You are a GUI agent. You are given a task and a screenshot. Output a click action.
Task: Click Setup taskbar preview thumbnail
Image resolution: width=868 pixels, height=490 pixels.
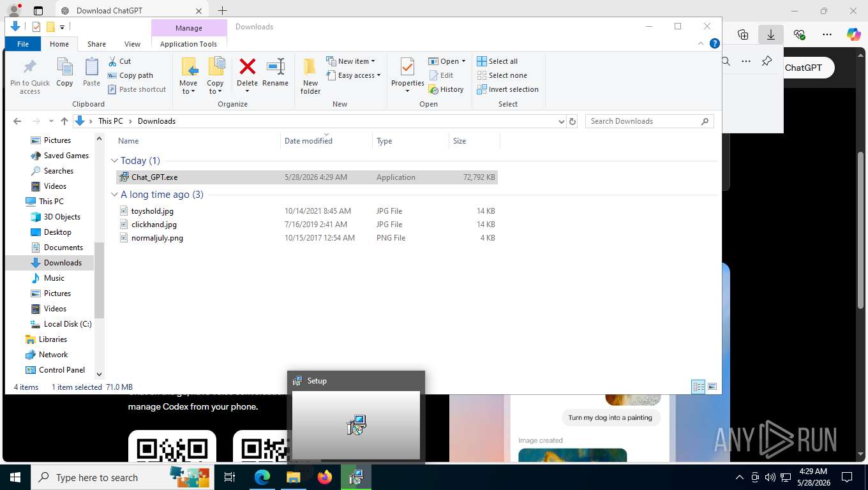click(x=356, y=425)
